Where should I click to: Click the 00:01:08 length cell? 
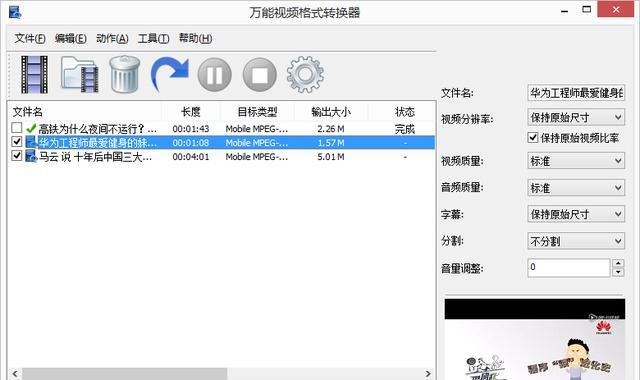pos(191,143)
